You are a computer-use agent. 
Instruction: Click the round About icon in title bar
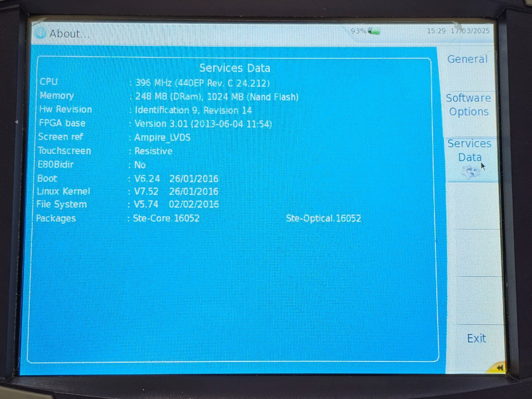41,33
